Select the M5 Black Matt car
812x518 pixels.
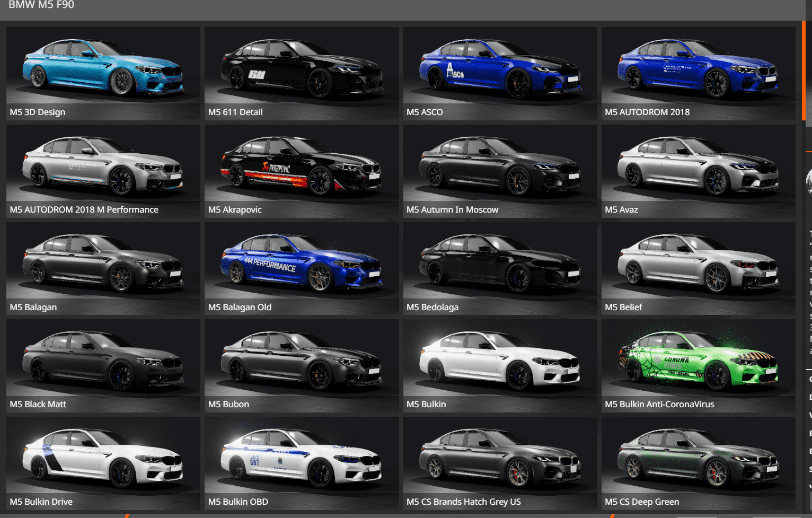pos(103,365)
